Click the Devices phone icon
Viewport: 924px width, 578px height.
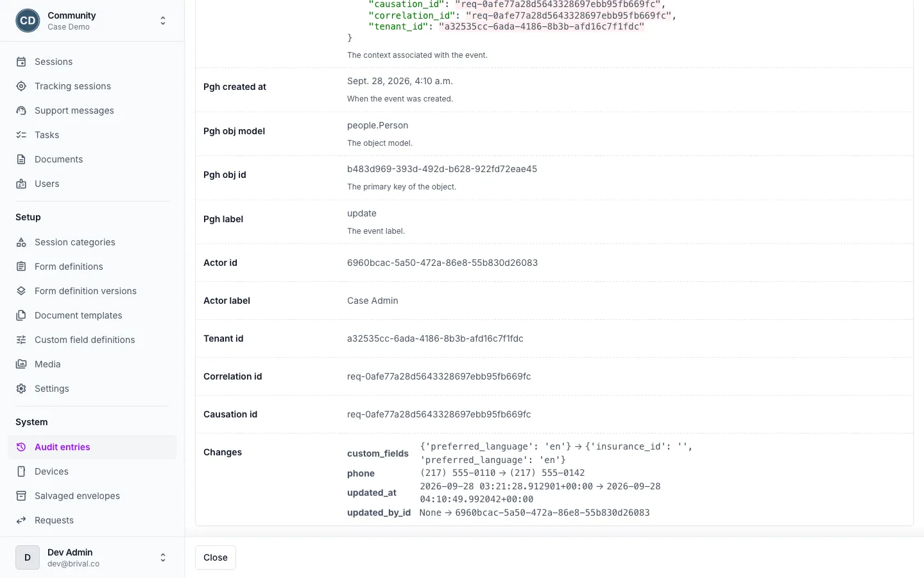(x=21, y=471)
